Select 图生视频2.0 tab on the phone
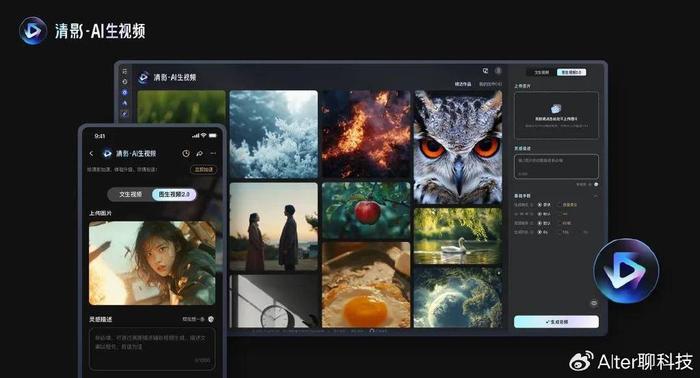The image size is (700, 378). 174,195
